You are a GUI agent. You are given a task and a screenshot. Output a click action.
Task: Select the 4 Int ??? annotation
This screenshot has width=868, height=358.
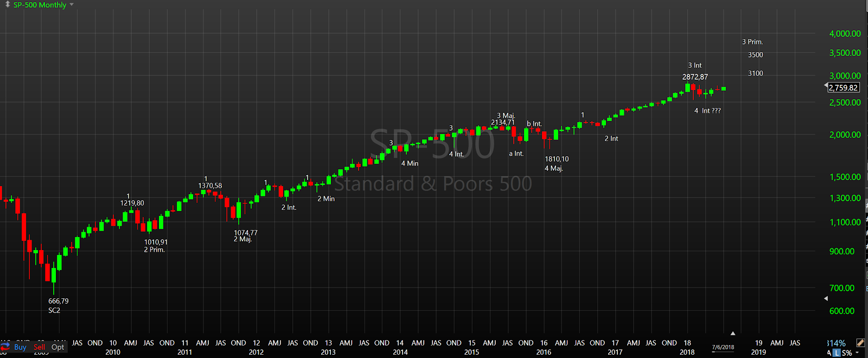pos(707,111)
